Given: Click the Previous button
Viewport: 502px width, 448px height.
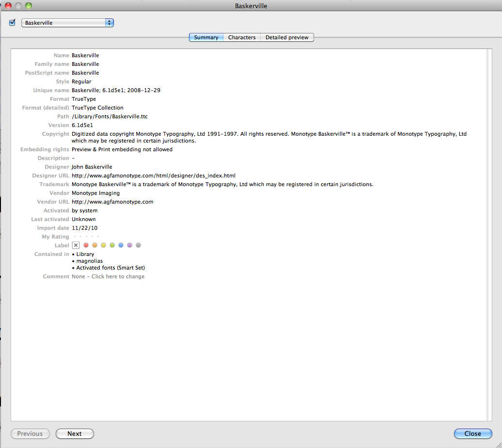Looking at the screenshot, I should [30, 433].
